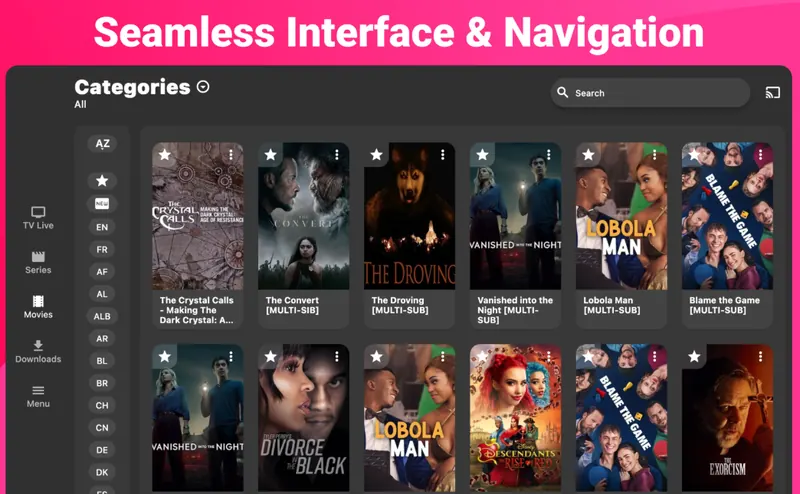Go to the Series section

click(38, 262)
